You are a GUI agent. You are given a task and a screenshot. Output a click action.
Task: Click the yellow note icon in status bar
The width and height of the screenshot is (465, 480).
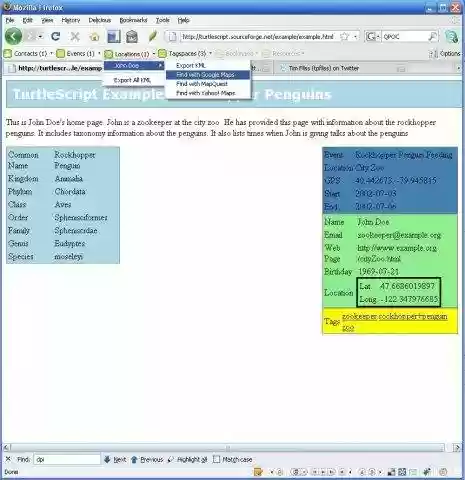point(258,472)
